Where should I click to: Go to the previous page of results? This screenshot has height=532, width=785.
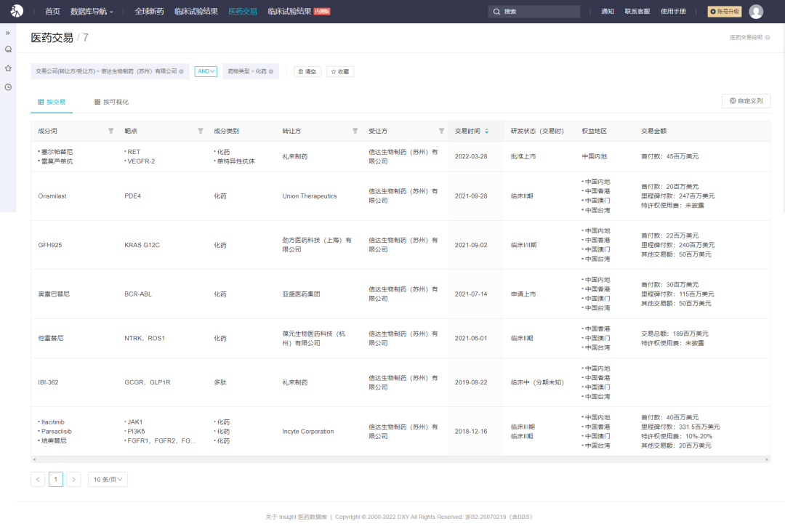38,480
